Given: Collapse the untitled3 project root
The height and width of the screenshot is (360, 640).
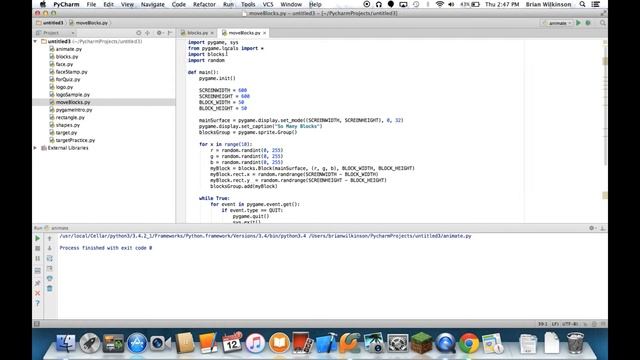Looking at the screenshot, I should 36,42.
